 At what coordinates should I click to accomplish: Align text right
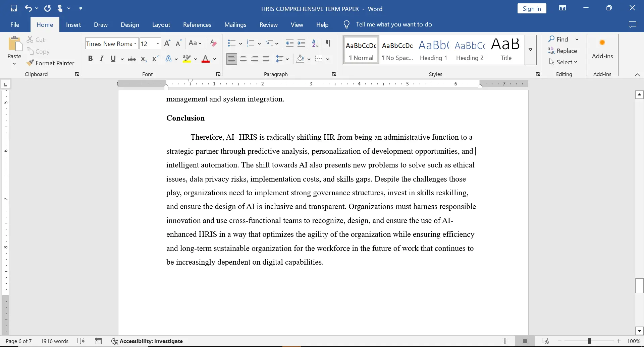pos(255,59)
